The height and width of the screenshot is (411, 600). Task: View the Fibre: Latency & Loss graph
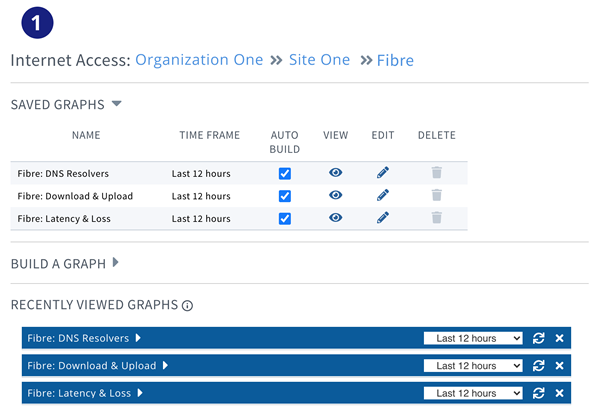pyautogui.click(x=336, y=218)
